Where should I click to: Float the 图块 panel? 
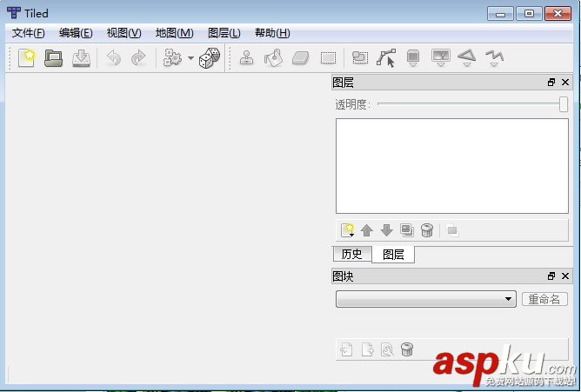pyautogui.click(x=551, y=276)
